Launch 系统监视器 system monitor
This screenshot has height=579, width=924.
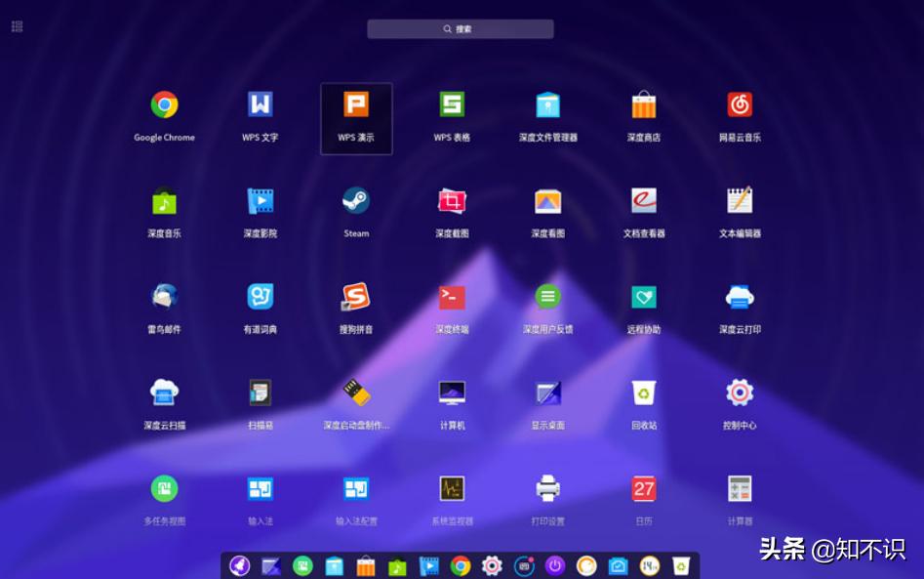click(452, 488)
